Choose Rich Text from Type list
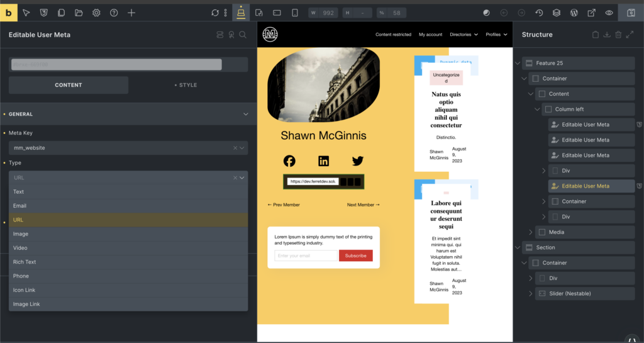The height and width of the screenshot is (343, 644). click(25, 262)
